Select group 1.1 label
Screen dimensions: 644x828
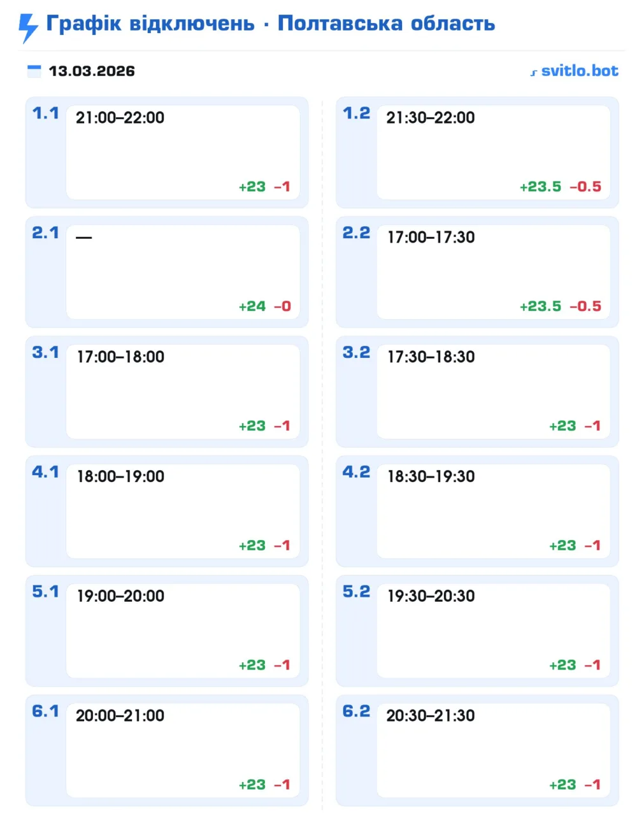45,113
